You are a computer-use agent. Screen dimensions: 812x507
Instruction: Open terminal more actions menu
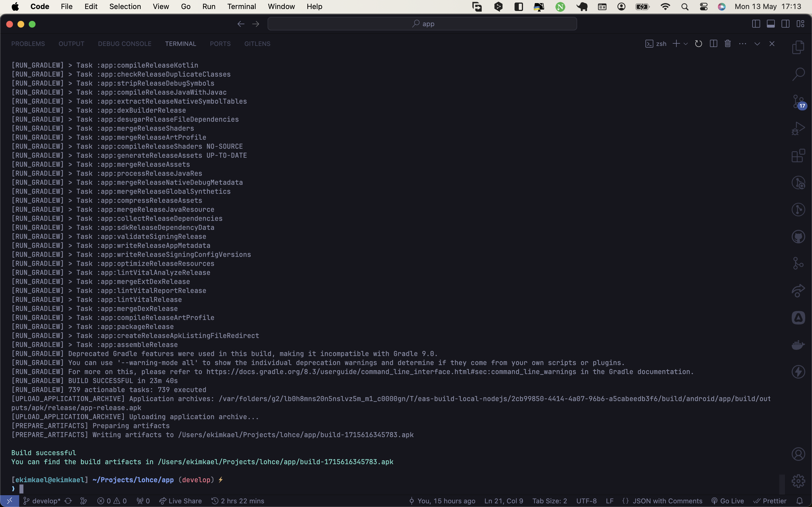743,44
